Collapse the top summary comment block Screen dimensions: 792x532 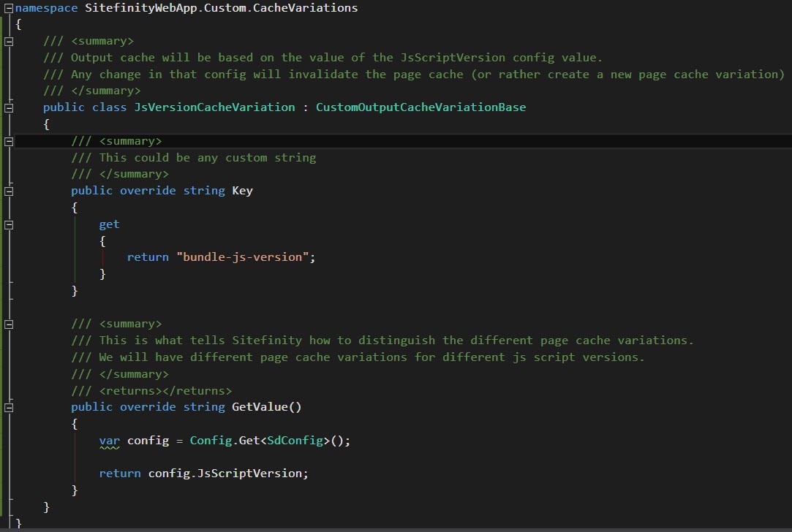click(x=7, y=40)
